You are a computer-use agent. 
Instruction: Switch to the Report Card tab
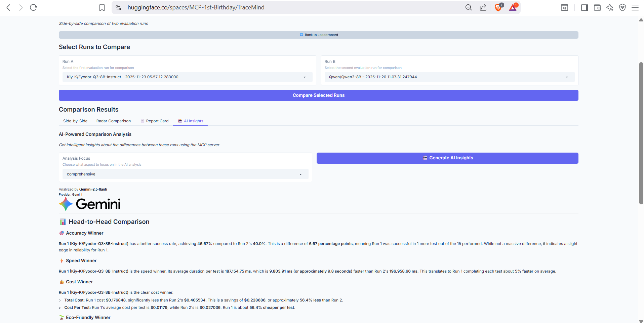(x=154, y=121)
